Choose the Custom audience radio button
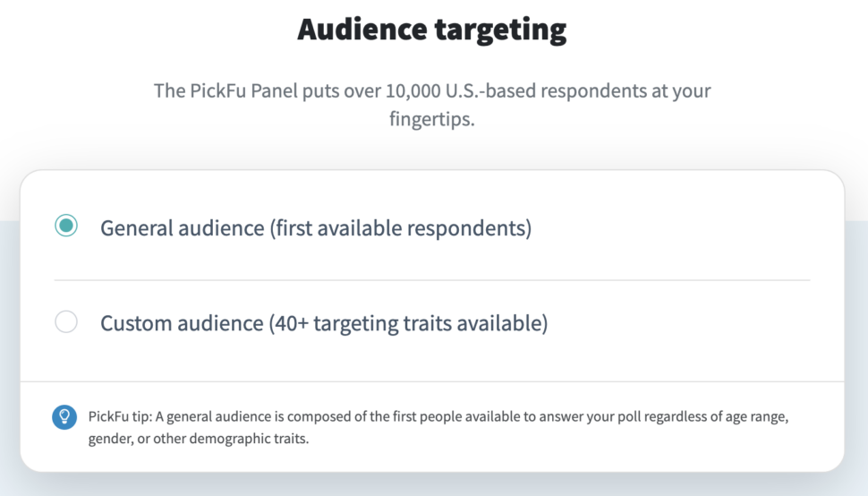The image size is (868, 496). click(x=66, y=321)
